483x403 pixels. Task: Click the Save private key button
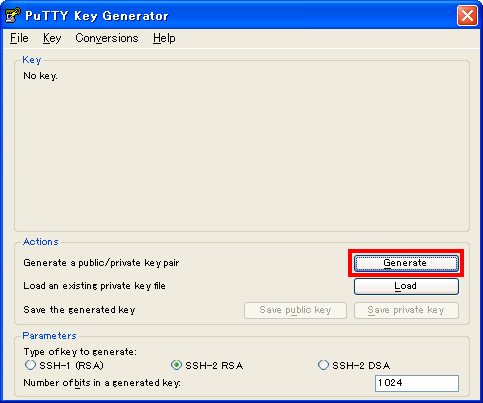(406, 310)
